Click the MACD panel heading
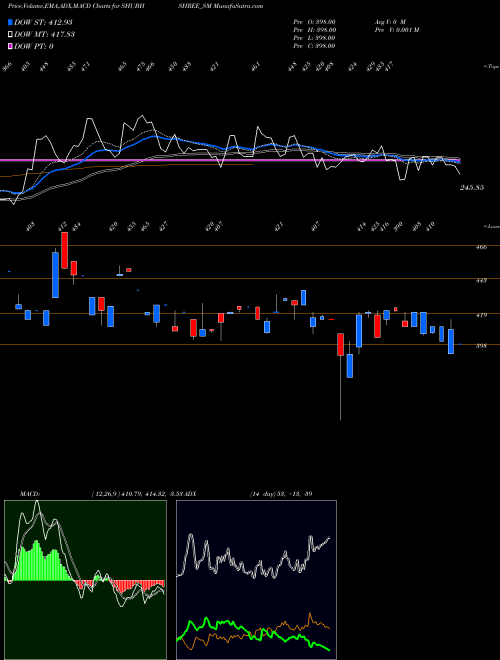Screen dimensions: 500x660 pos(29,494)
